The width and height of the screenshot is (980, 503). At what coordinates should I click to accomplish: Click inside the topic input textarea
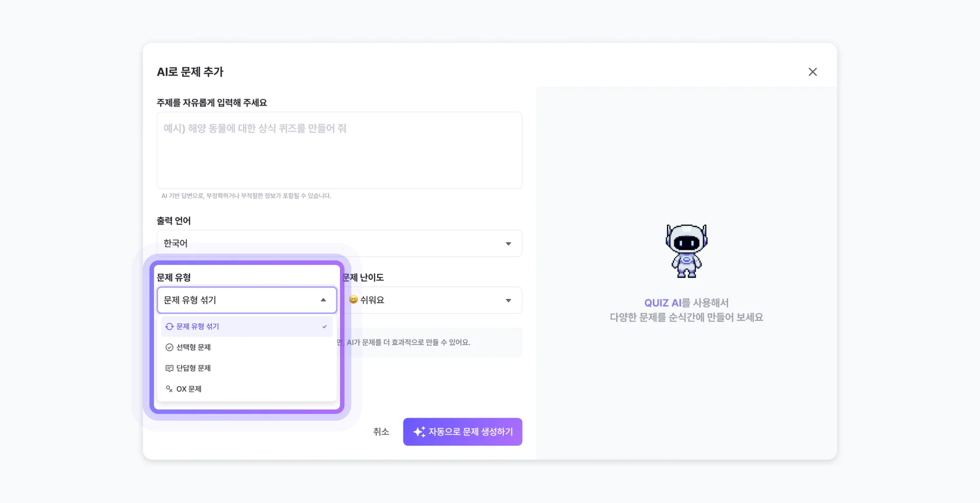(339, 150)
